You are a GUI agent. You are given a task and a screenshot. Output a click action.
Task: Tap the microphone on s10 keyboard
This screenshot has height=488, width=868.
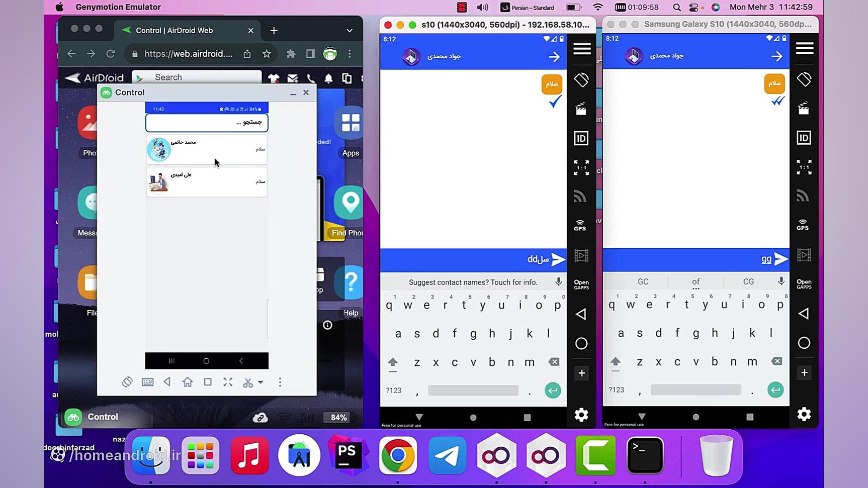tap(558, 282)
